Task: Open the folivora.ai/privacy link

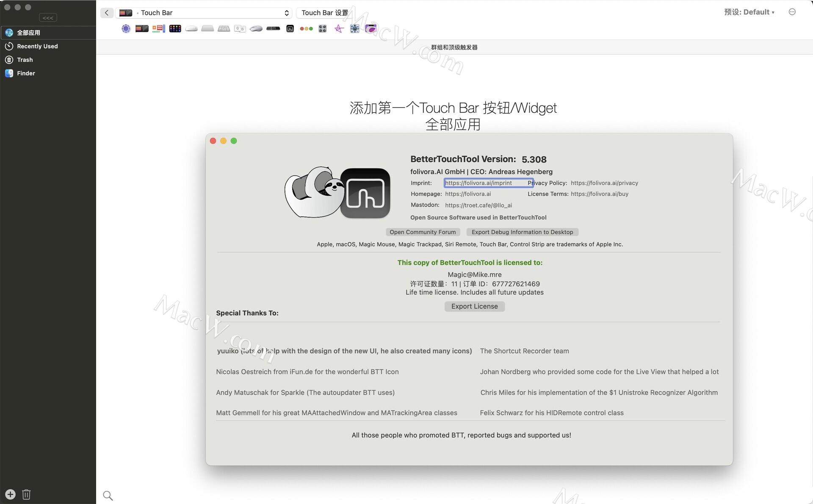Action: coord(604,183)
